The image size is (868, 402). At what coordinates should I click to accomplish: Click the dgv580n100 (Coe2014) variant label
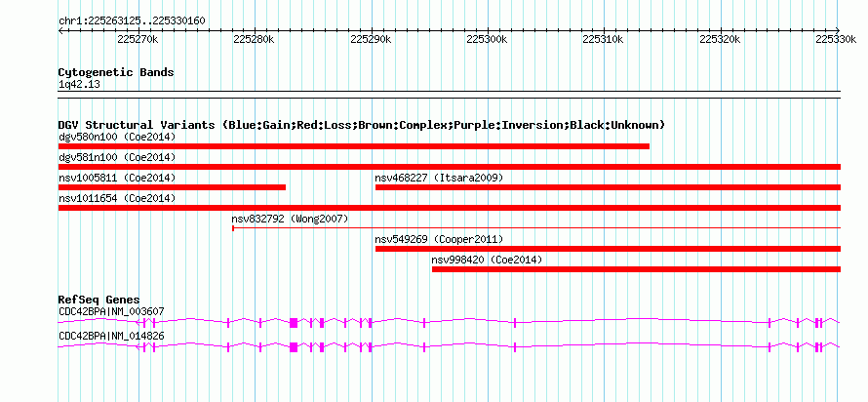[x=117, y=137]
